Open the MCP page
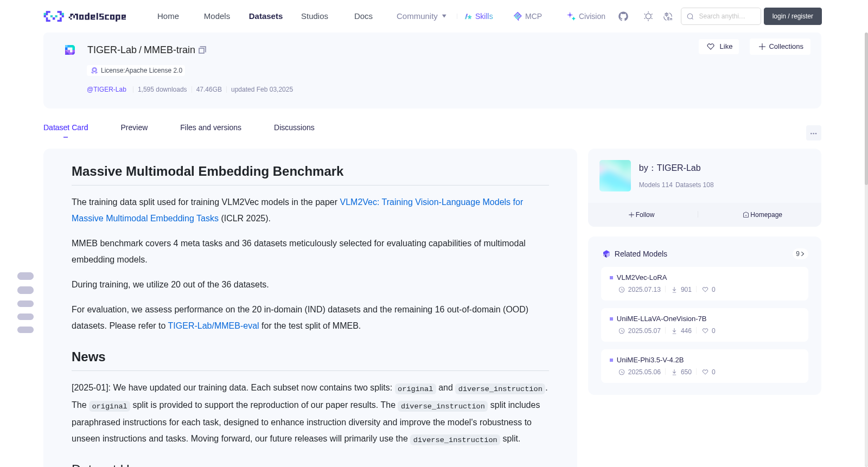868x467 pixels. 527,16
